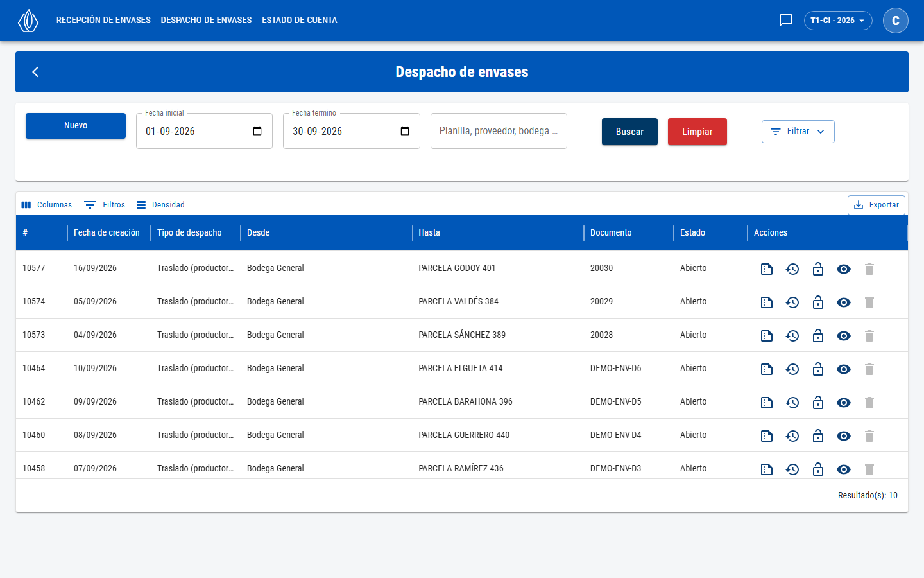Open the Exportar options
Screen dimensions: 924x578
[877, 205]
